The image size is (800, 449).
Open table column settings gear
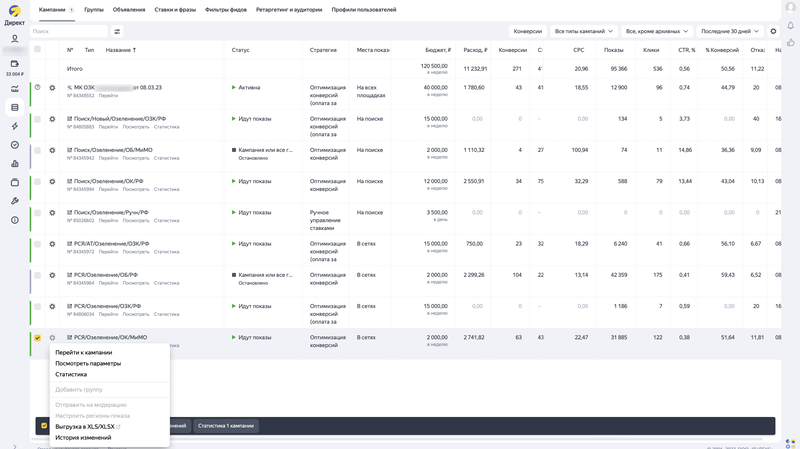coord(773,31)
